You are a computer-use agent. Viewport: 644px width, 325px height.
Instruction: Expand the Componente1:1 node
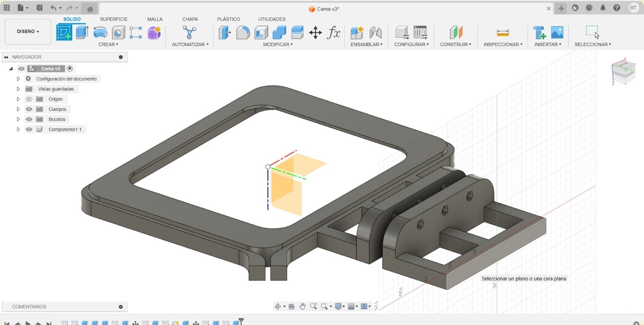(x=18, y=129)
